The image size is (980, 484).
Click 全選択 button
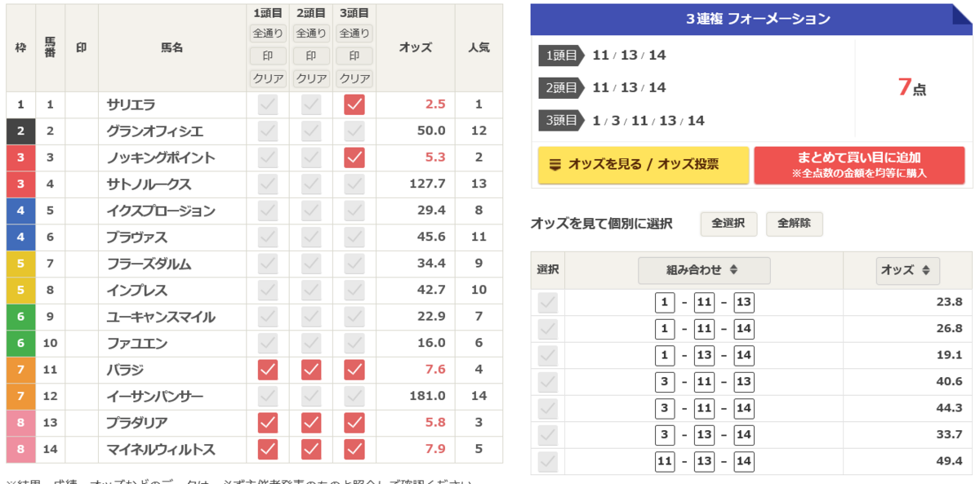728,224
